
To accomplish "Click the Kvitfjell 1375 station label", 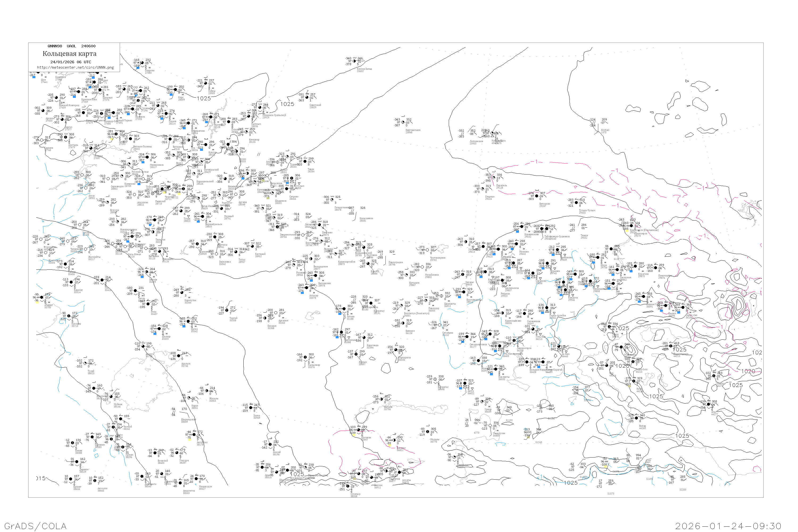I will click(605, 131).
